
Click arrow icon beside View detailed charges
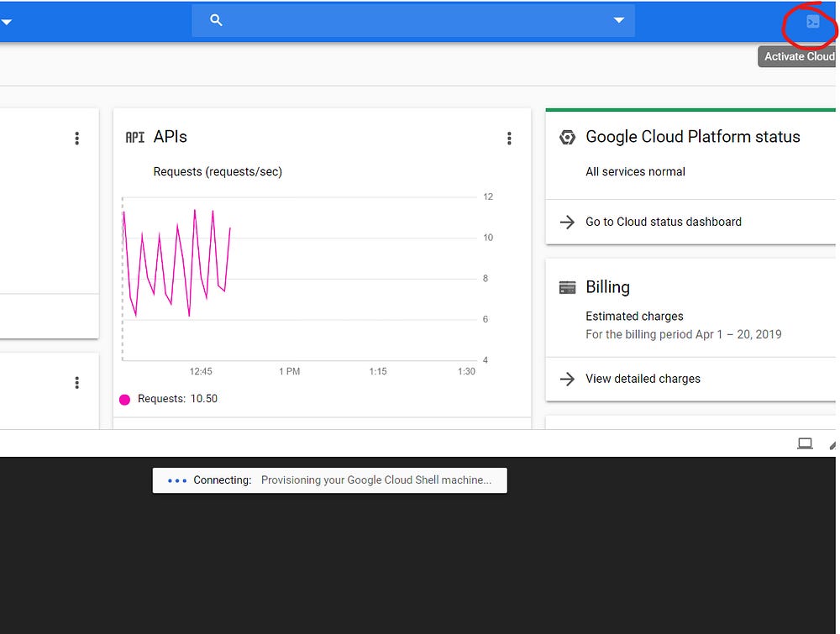[568, 379]
